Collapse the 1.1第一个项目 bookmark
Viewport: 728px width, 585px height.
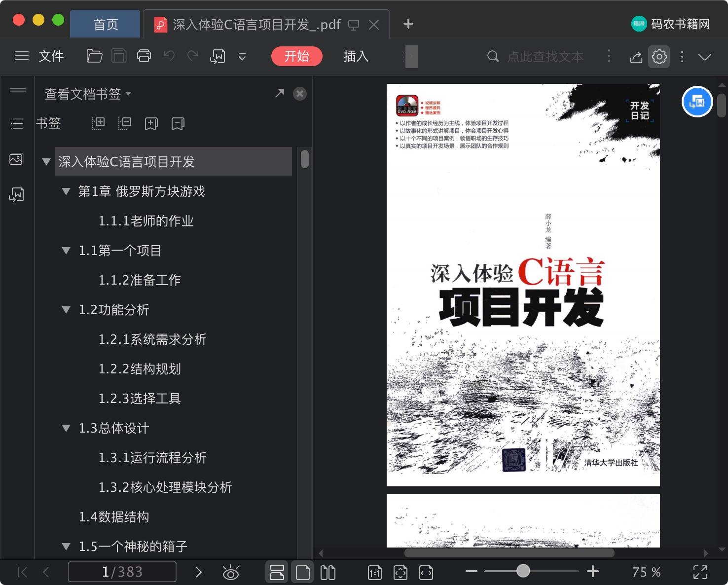coord(66,250)
